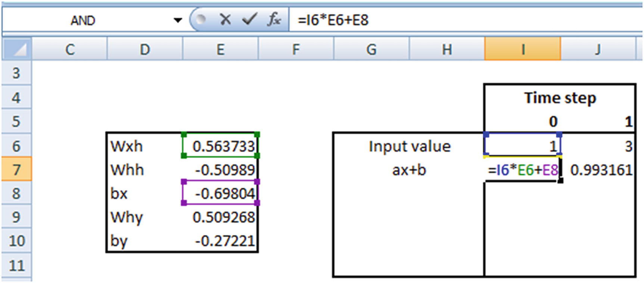This screenshot has height=283, width=644.
Task: Select cell with value 0.993161
Action: pos(598,169)
